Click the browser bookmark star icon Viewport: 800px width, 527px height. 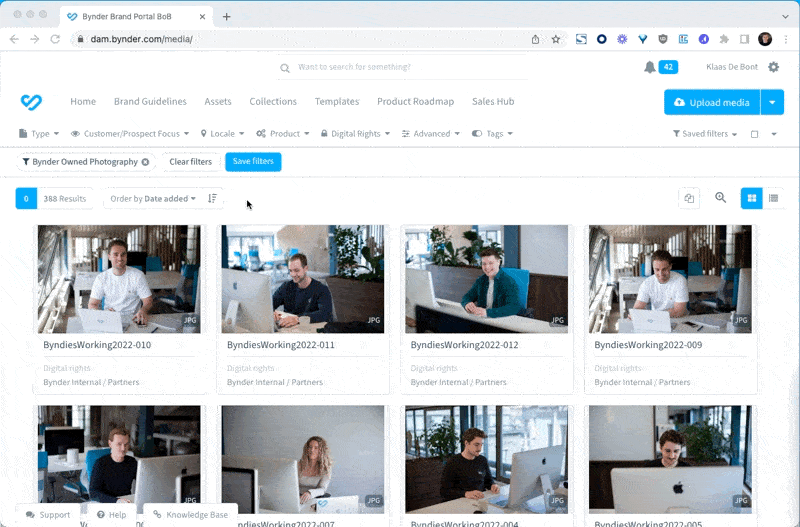pyautogui.click(x=556, y=39)
